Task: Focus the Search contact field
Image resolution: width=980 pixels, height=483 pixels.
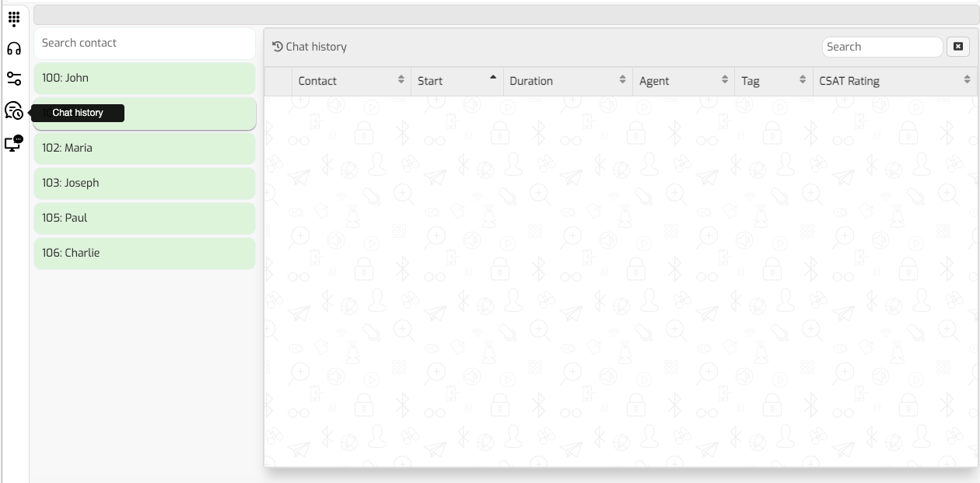Action: 145,44
